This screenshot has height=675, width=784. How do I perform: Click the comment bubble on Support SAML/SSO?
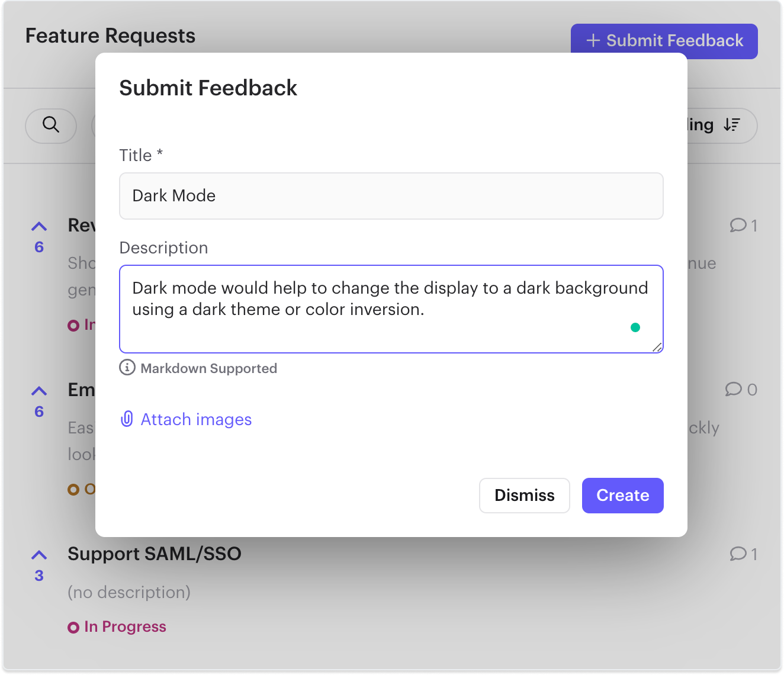pyautogui.click(x=738, y=554)
